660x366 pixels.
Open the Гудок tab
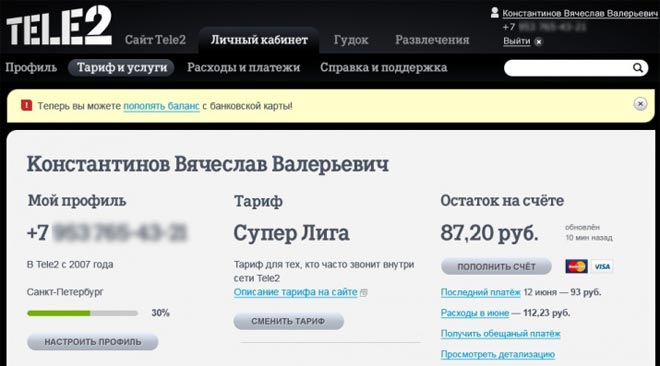[351, 40]
